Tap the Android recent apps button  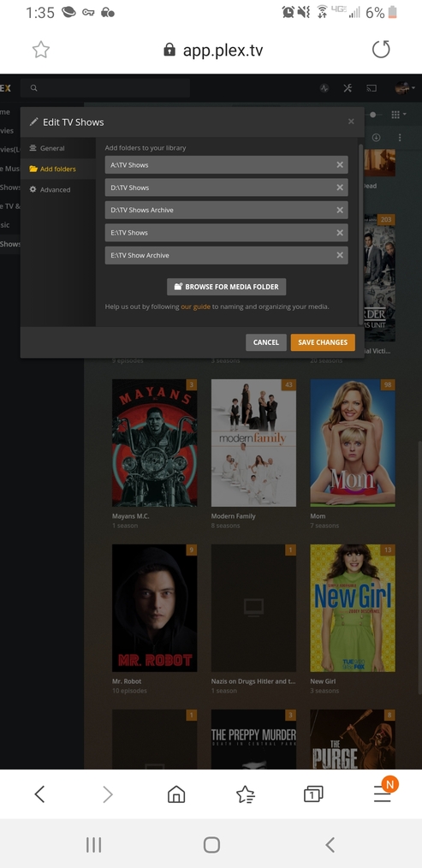coord(93,844)
